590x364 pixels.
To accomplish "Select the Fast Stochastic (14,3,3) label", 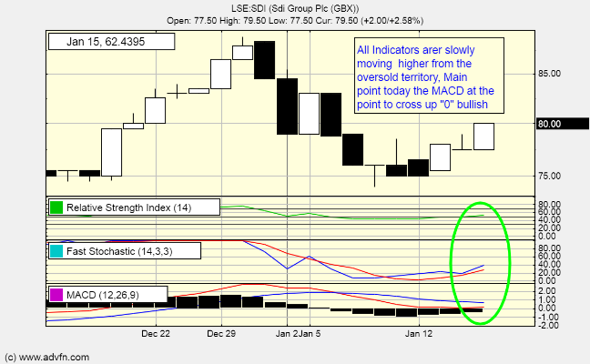I will coord(119,251).
